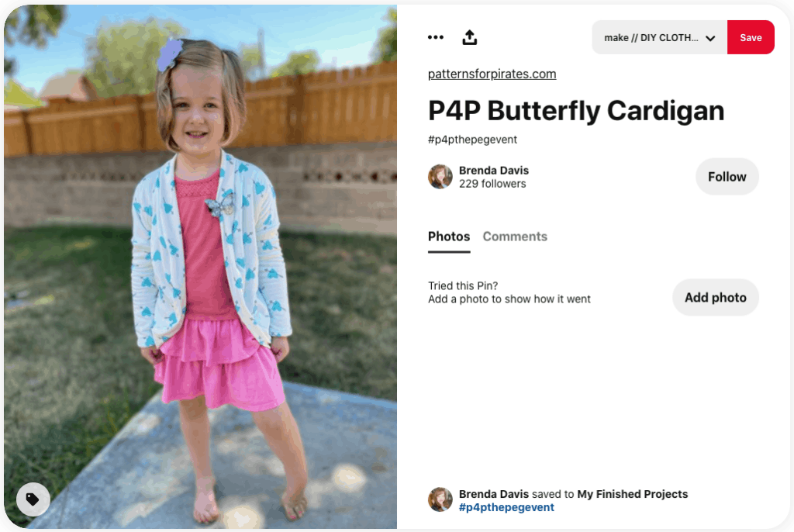Follow Brenda Davis
The height and width of the screenshot is (532, 794).
pos(727,176)
